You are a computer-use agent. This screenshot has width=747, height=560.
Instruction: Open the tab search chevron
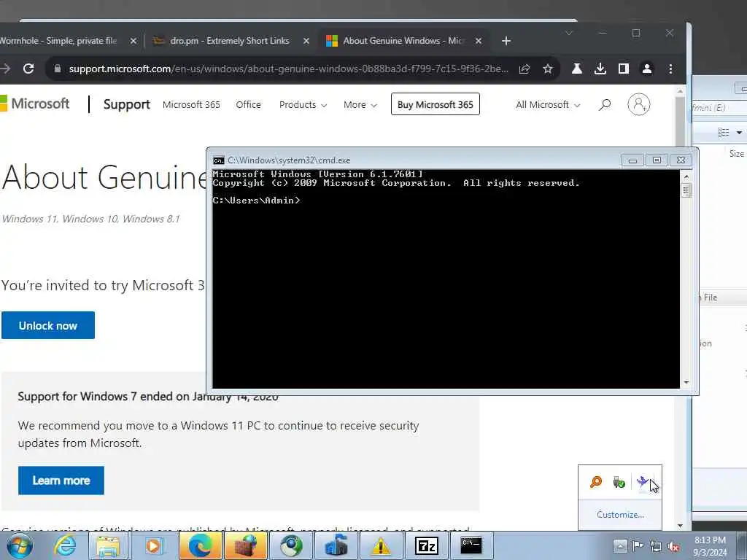(569, 33)
